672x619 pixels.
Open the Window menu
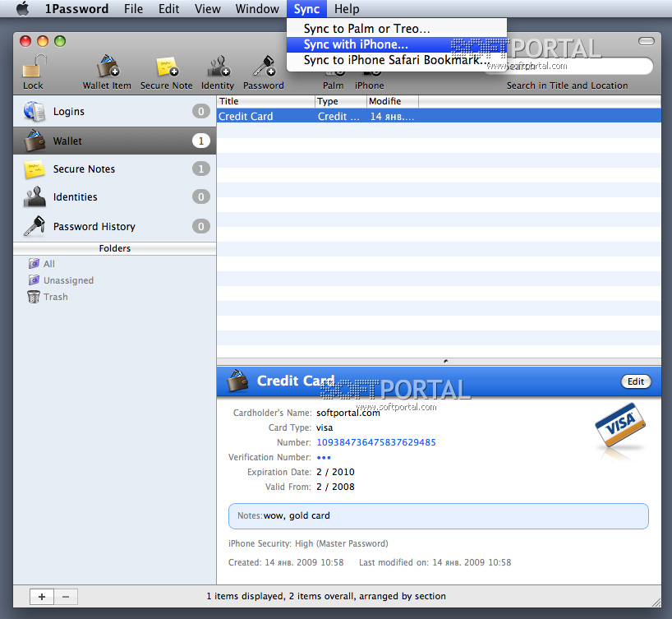[x=257, y=8]
